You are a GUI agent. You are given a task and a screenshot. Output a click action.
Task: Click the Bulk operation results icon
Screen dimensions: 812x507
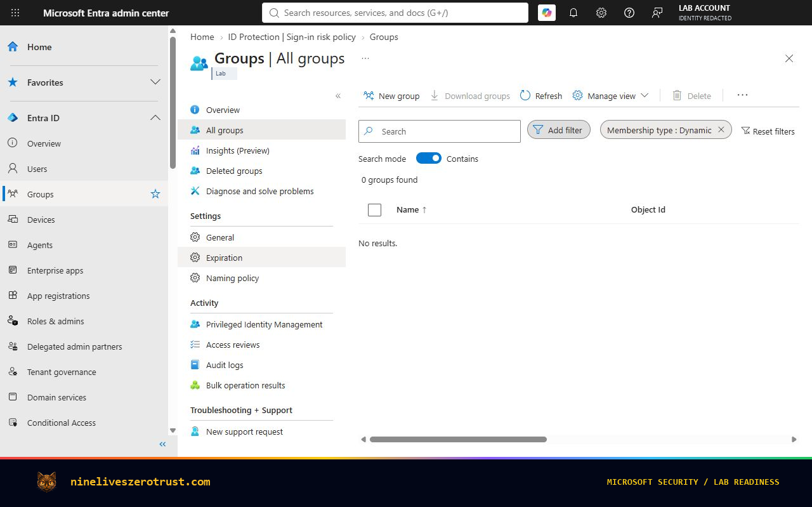click(195, 385)
